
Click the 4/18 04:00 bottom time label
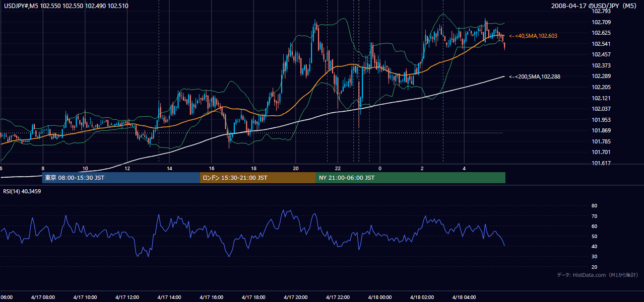pyautogui.click(x=464, y=297)
